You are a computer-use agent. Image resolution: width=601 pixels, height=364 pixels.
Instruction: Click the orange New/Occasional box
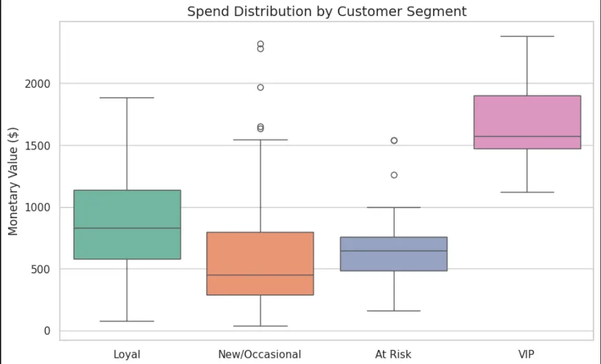(260, 264)
